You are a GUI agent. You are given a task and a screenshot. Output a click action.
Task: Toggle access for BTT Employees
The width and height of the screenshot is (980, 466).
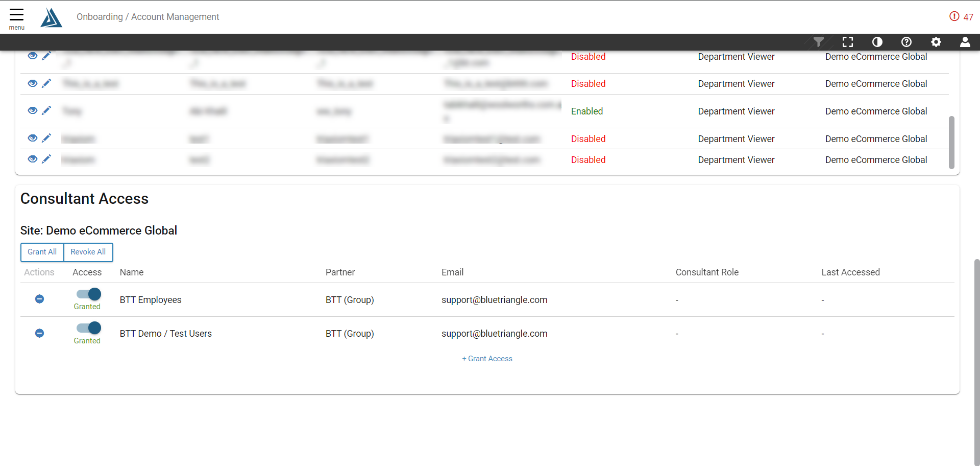tap(89, 294)
